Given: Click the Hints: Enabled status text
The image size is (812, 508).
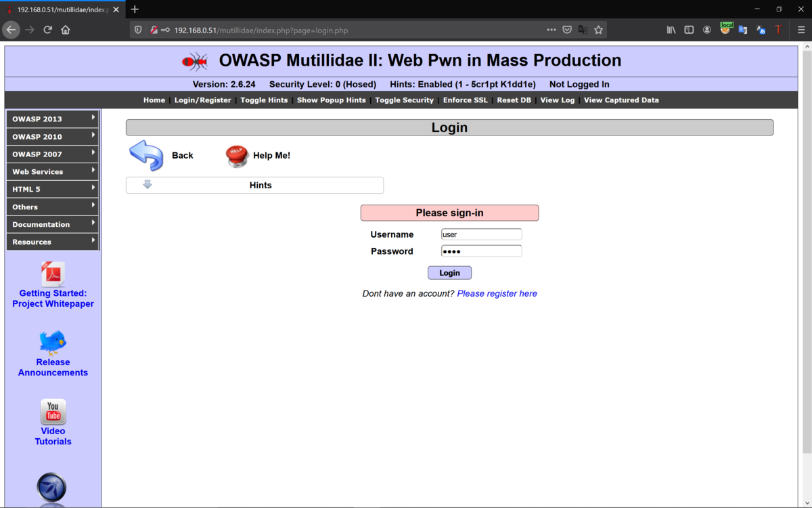Looking at the screenshot, I should (463, 85).
